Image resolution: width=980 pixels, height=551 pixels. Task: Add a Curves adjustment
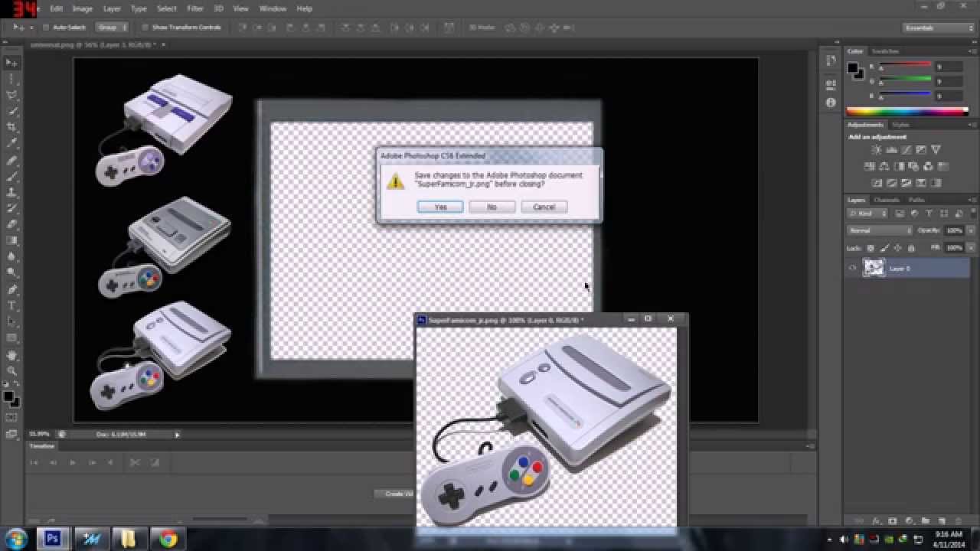click(906, 150)
